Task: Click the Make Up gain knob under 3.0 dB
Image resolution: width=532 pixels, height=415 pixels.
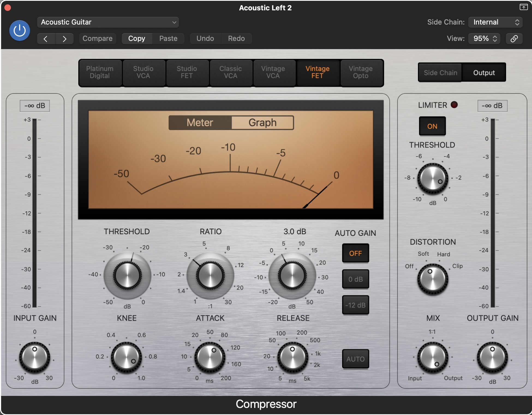Action: [292, 275]
